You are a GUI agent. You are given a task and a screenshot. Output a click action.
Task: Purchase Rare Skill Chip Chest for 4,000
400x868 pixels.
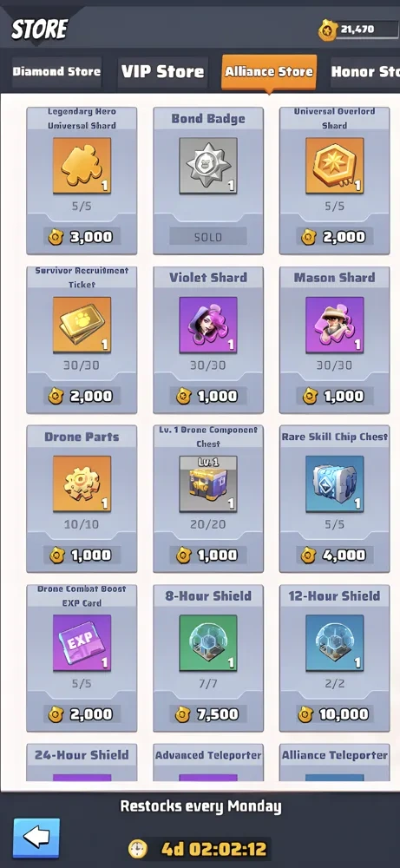pos(335,555)
